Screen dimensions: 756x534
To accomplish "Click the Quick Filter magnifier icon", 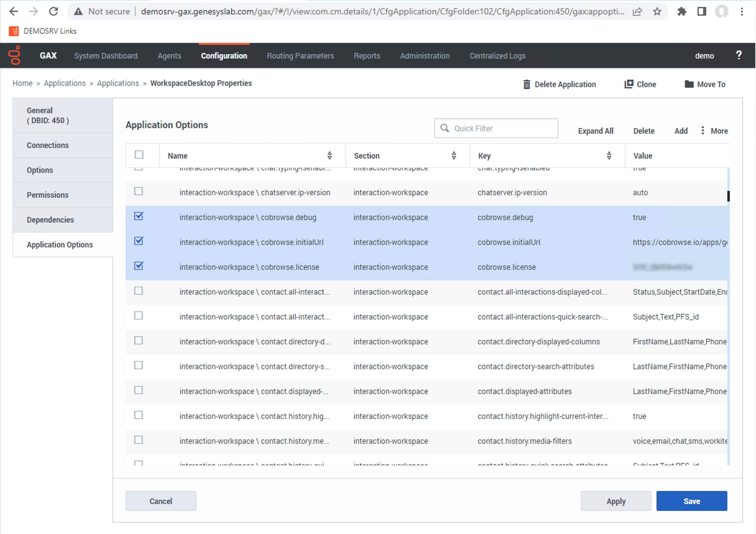I will pos(444,128).
